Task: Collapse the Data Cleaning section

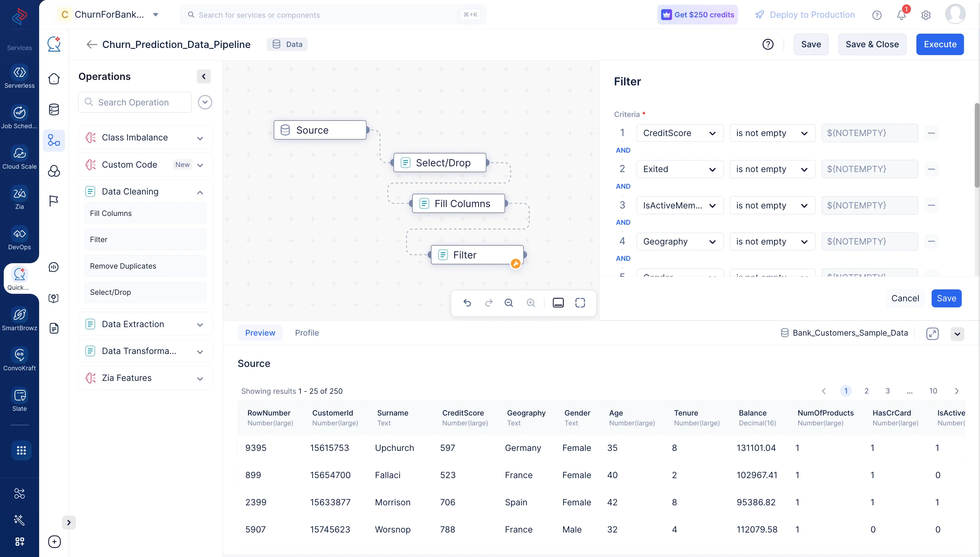Action: pos(200,192)
